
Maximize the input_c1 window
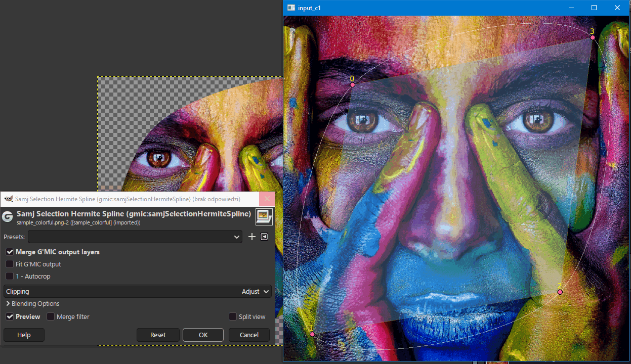594,8
